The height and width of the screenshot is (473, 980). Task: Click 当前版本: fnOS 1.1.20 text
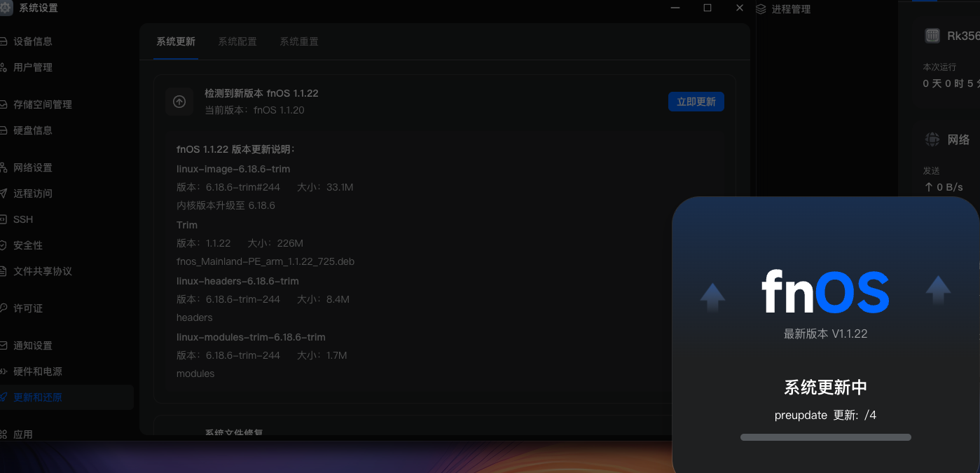[x=254, y=110]
